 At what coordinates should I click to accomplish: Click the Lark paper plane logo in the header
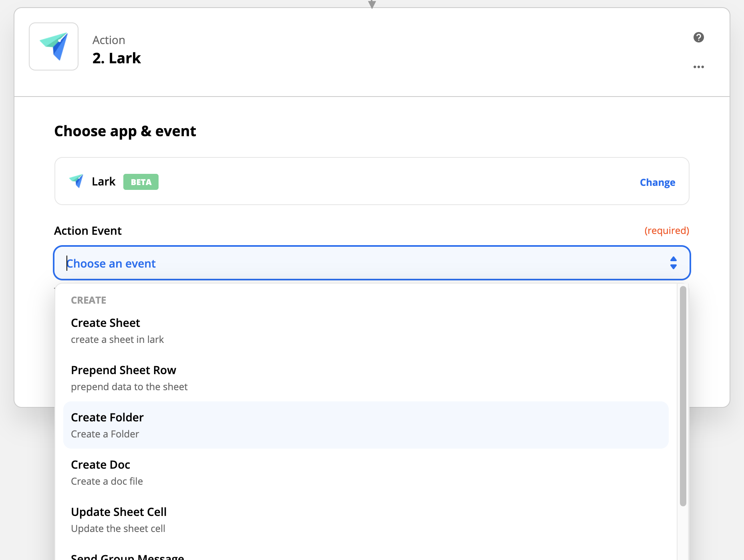coord(53,46)
